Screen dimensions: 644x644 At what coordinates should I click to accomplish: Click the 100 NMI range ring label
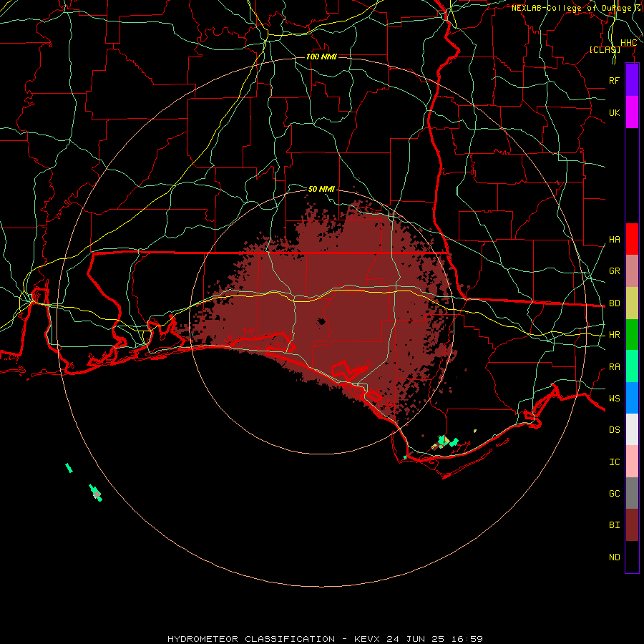pyautogui.click(x=321, y=57)
